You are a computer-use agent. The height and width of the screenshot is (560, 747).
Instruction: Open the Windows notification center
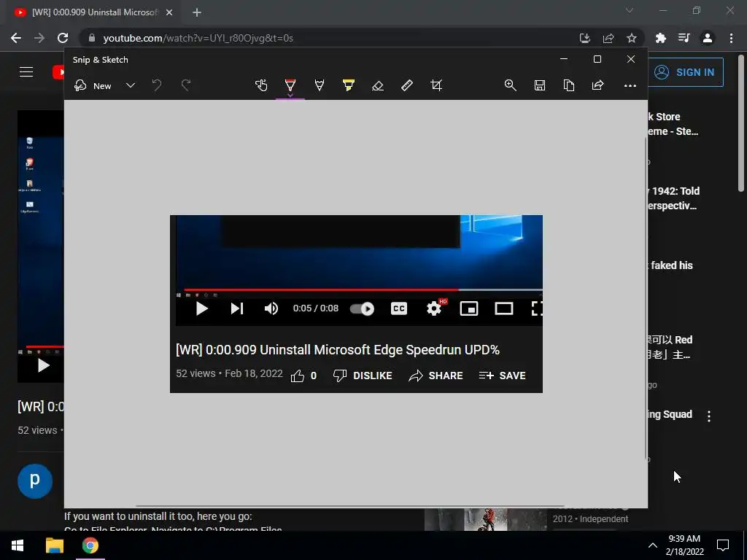point(723,545)
